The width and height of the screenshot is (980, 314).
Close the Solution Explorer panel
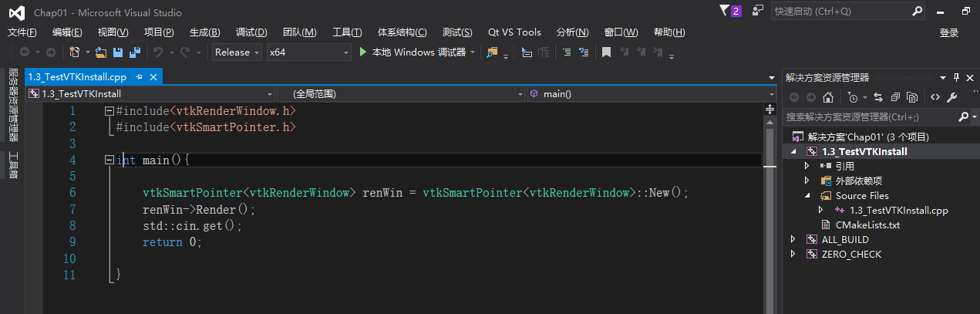point(970,77)
